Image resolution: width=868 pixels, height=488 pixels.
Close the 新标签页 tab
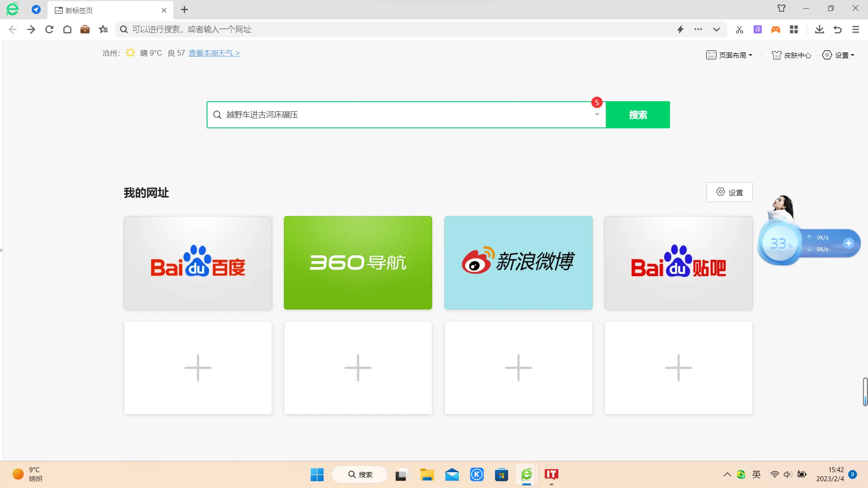(164, 10)
